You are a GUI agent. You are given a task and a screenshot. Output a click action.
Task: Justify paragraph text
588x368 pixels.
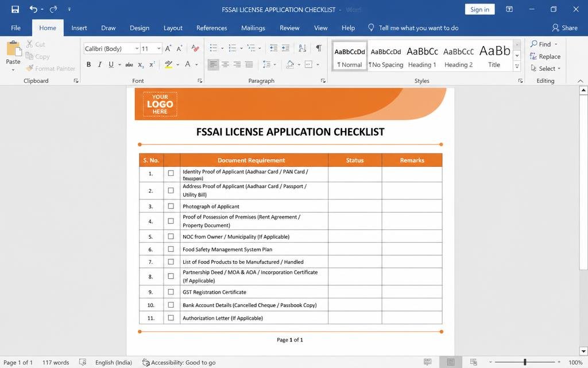tap(249, 64)
